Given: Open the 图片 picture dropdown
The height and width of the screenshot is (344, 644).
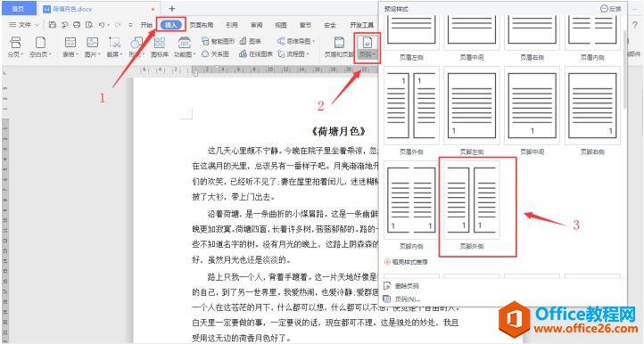Looking at the screenshot, I should [x=93, y=47].
